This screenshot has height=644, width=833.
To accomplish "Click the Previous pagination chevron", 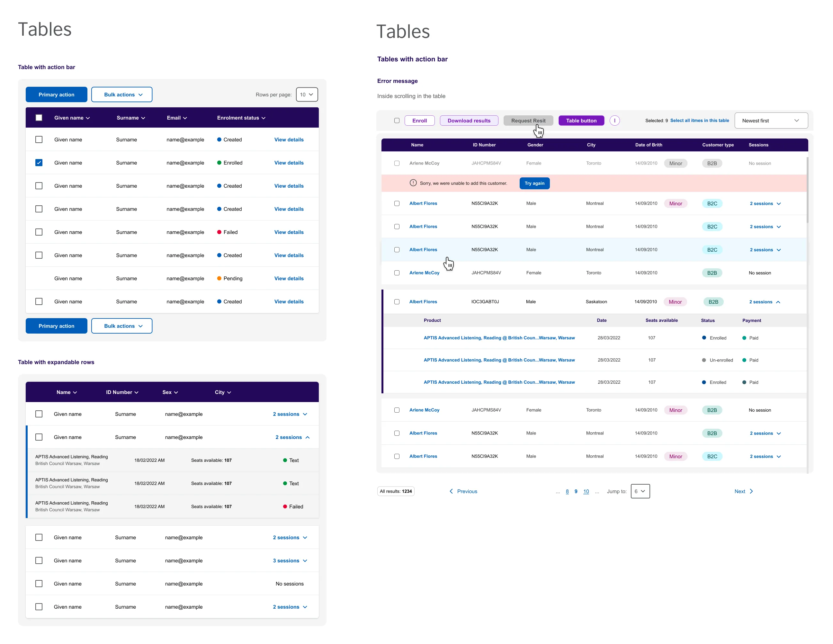I will click(x=451, y=491).
